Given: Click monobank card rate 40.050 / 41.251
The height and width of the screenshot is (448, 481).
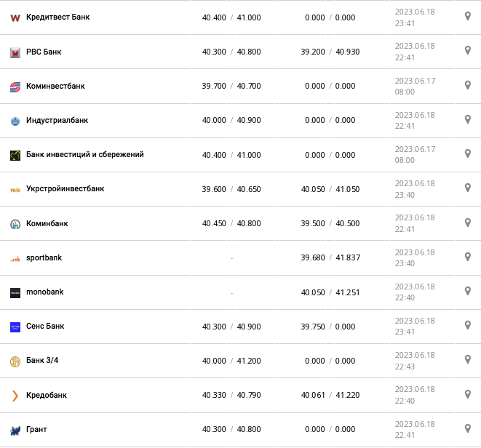Looking at the screenshot, I should 330,292.
